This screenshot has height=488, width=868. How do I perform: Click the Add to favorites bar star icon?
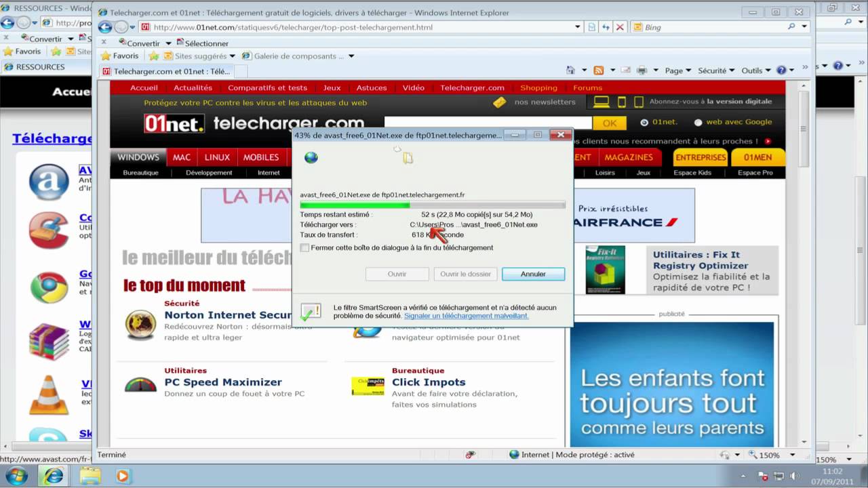point(154,56)
